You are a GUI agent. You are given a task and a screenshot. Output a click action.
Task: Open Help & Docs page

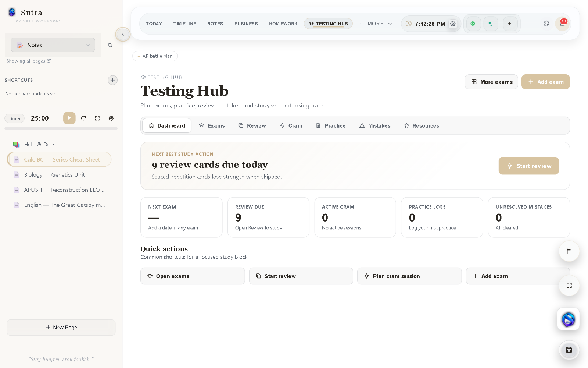pyautogui.click(x=59, y=144)
